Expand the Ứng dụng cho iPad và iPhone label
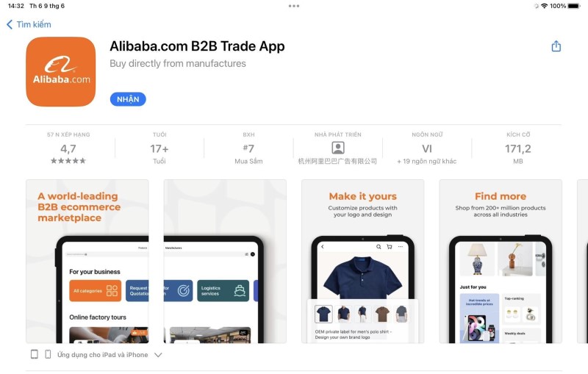Image resolution: width=588 pixels, height=374 pixels. 102,354
